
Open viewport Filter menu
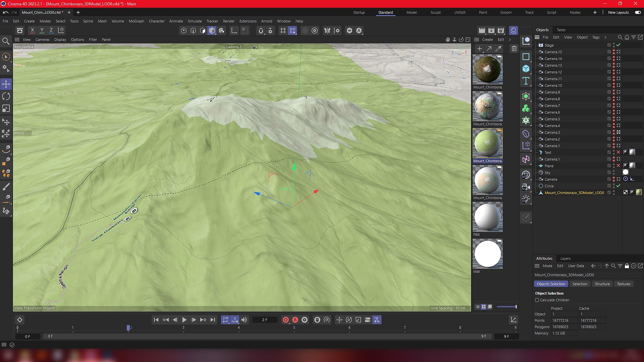tap(93, 40)
